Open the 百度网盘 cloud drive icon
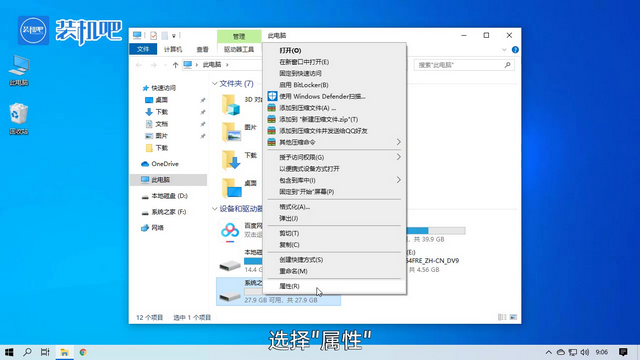The image size is (640, 360). click(230, 231)
